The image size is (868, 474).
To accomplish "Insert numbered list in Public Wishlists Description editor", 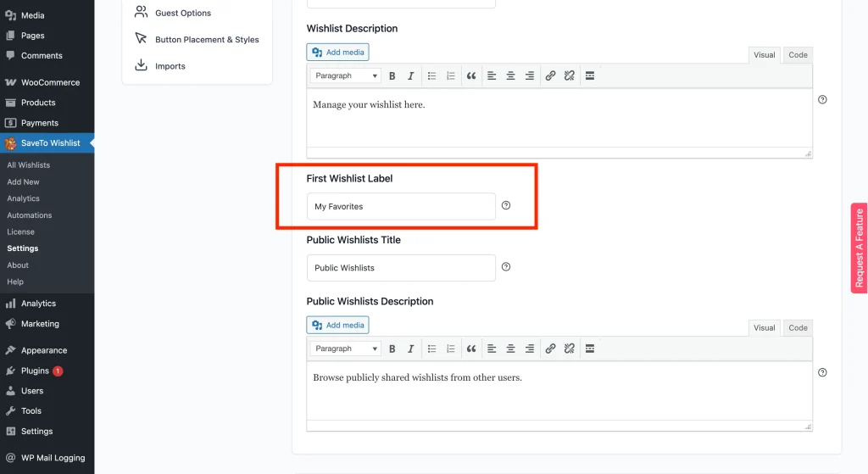I will click(451, 349).
